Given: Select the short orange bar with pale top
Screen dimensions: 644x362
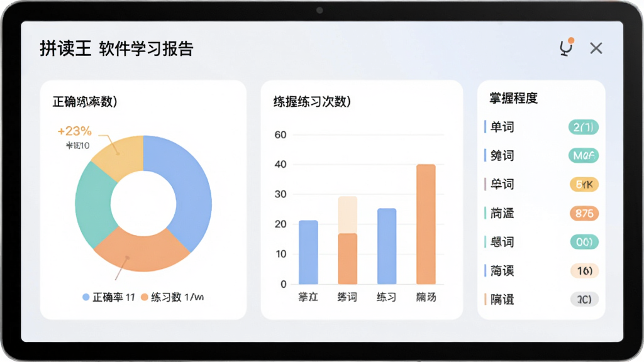Looking at the screenshot, I should (347, 258).
